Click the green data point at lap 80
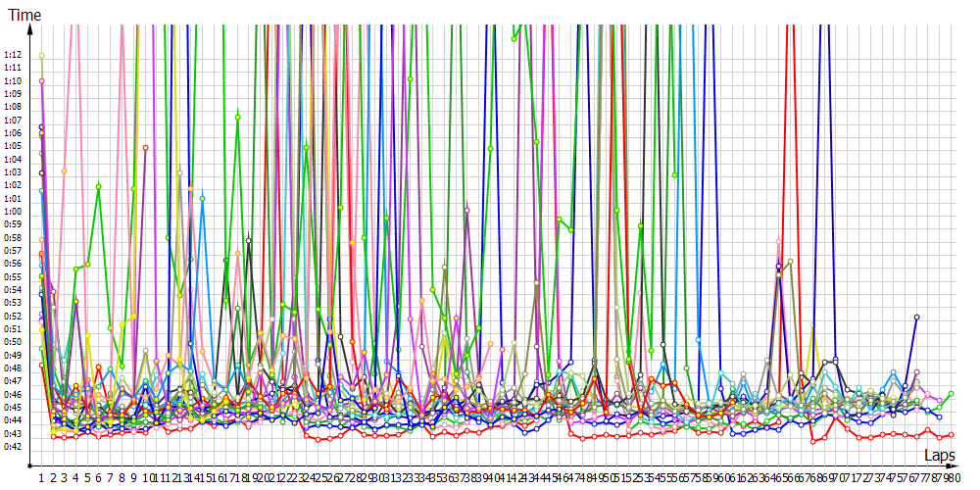This screenshot has width=980, height=490. tap(951, 394)
